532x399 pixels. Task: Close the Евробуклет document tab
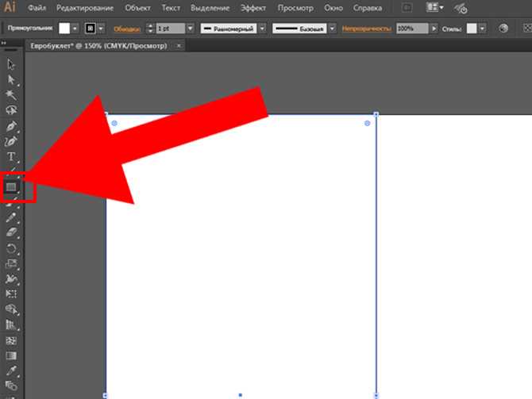179,45
